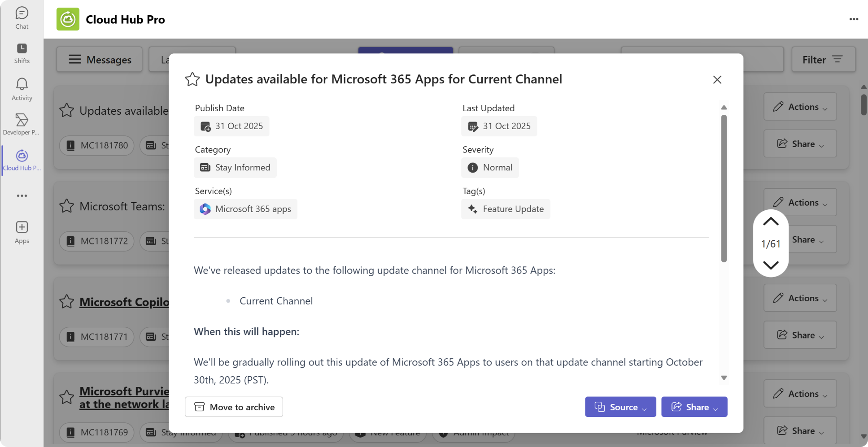Expand the Share dropdown next to Source
Viewport: 868px width, 447px height.
[x=694, y=407]
